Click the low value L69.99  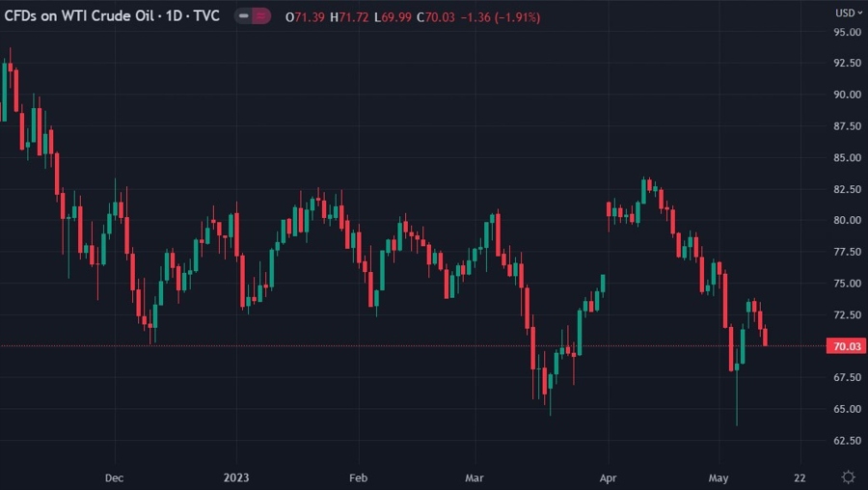pyautogui.click(x=393, y=17)
